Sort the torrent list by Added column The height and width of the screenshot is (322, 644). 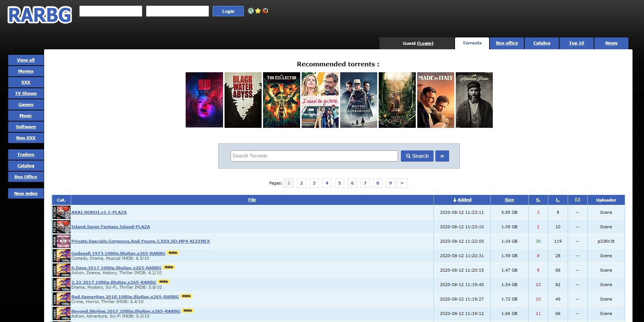pyautogui.click(x=462, y=200)
